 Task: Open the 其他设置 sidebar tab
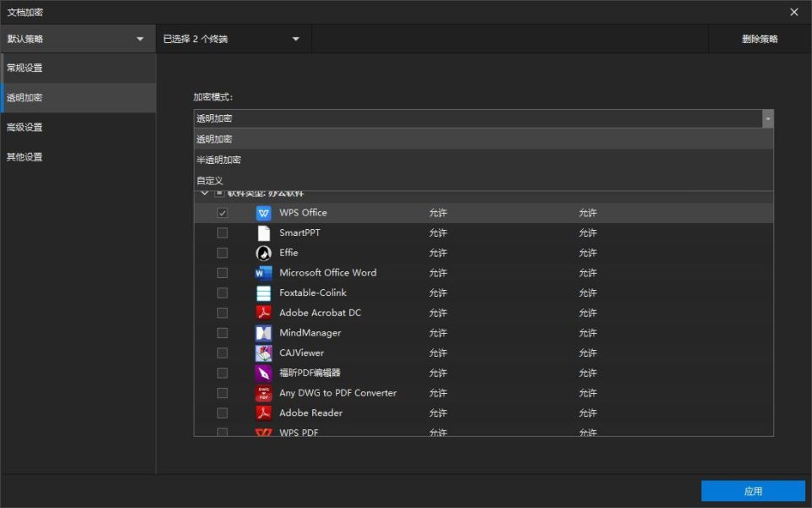[x=78, y=157]
